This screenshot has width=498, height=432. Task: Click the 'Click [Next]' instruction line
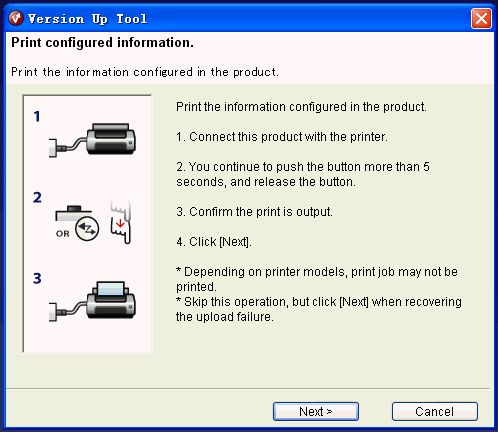click(214, 242)
